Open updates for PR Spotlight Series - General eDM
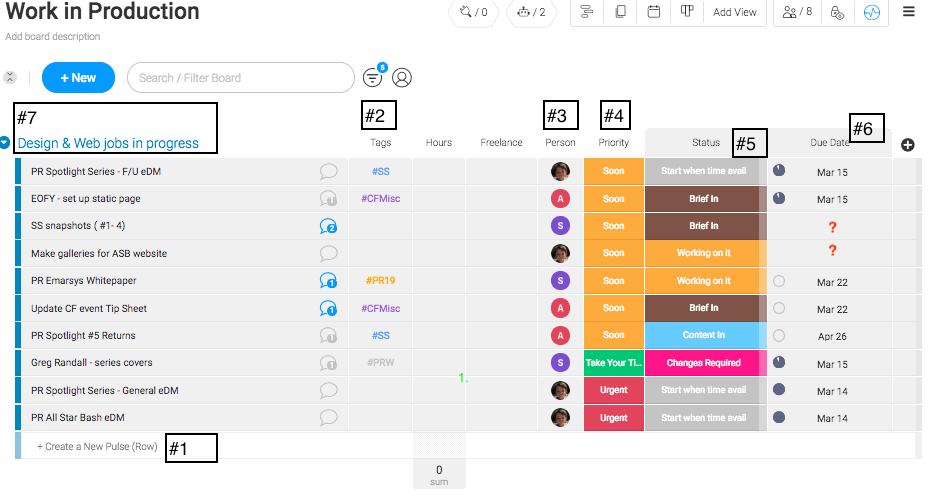 328,390
